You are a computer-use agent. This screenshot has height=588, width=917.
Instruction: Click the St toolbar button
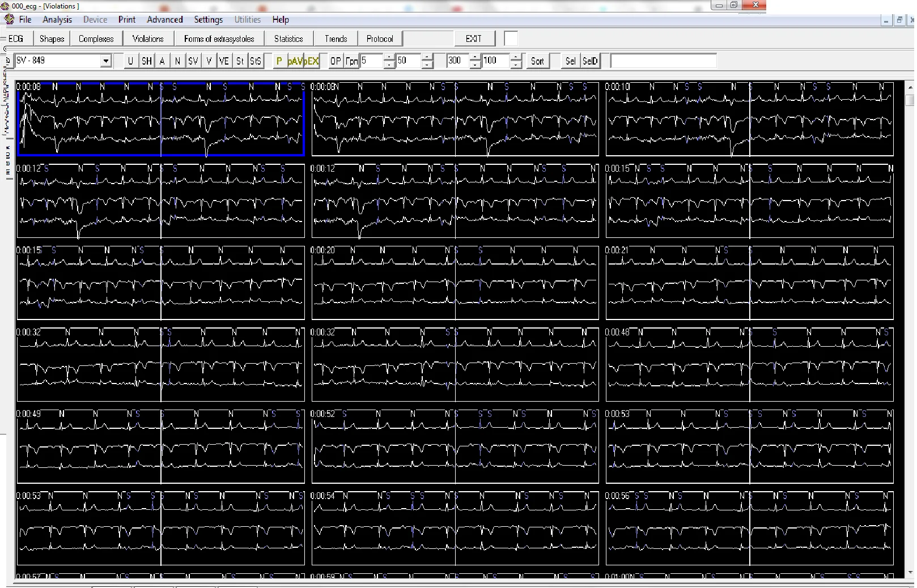tap(240, 61)
